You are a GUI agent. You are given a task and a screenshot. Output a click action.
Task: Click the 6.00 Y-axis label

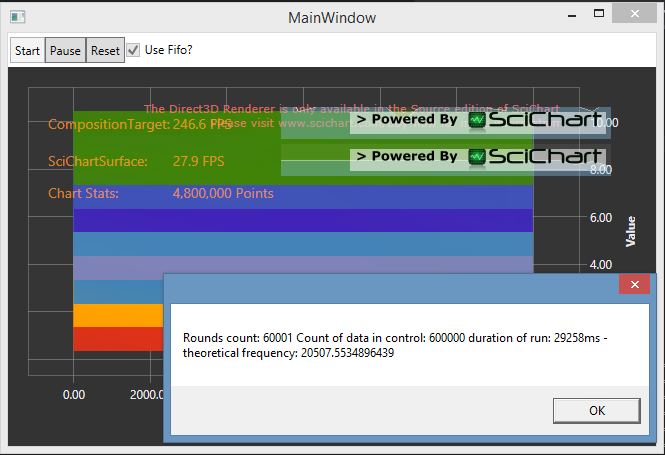click(601, 218)
